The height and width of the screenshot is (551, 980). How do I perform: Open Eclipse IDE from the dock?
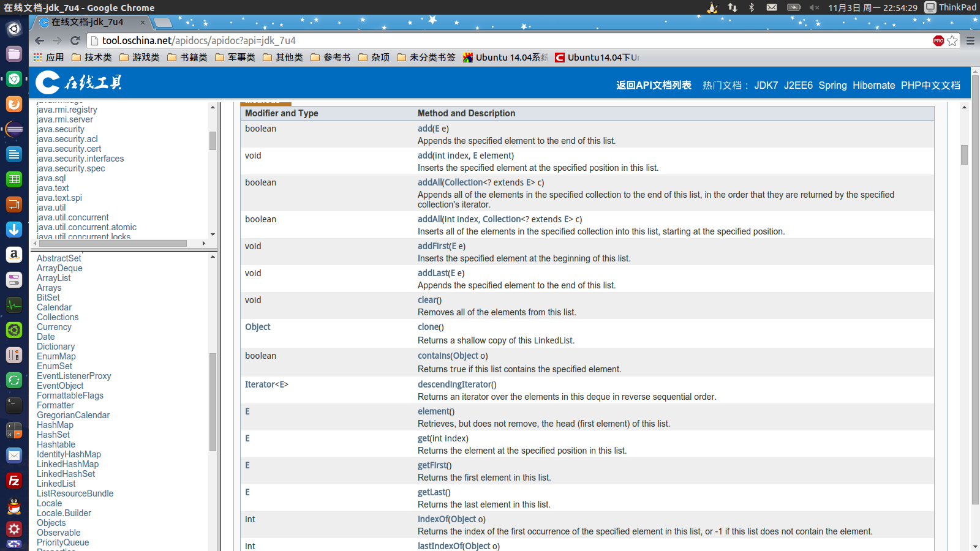(14, 129)
